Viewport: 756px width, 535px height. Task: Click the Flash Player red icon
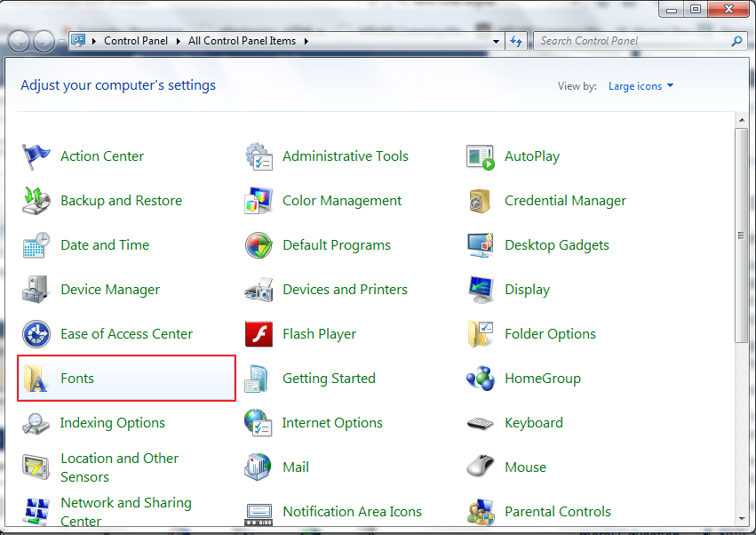pyautogui.click(x=259, y=334)
